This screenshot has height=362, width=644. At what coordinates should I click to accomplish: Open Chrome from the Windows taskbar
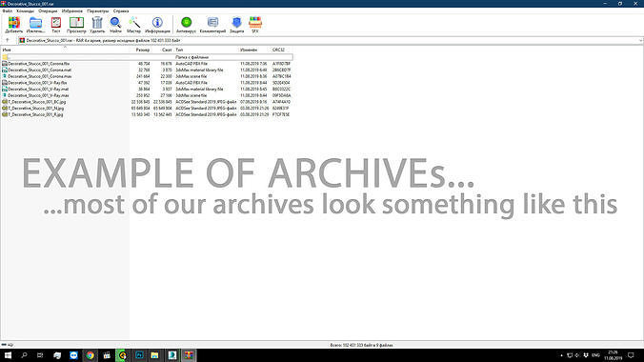click(x=90, y=355)
